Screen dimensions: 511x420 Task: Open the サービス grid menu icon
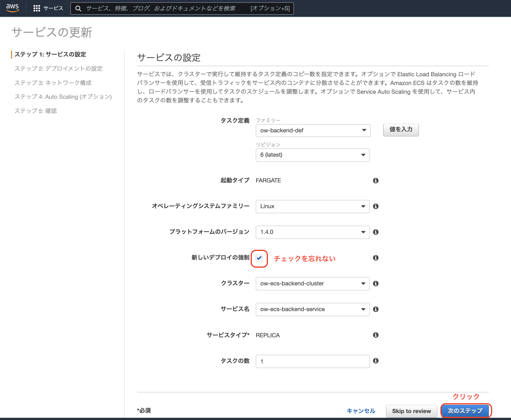tap(37, 8)
